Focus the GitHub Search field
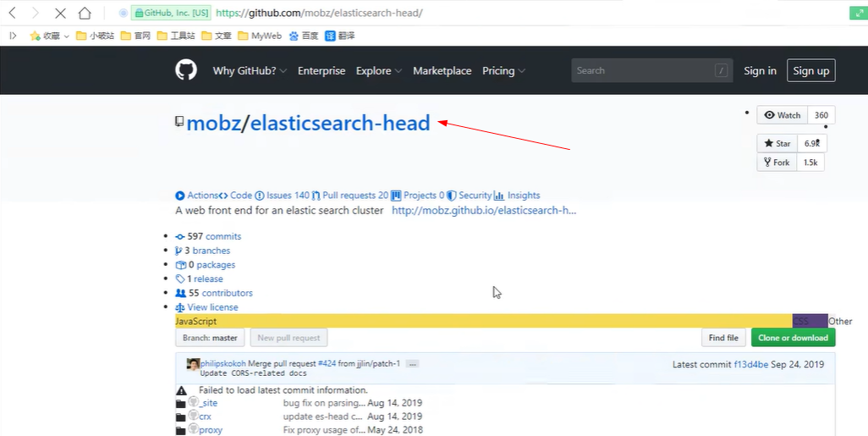 click(x=652, y=71)
